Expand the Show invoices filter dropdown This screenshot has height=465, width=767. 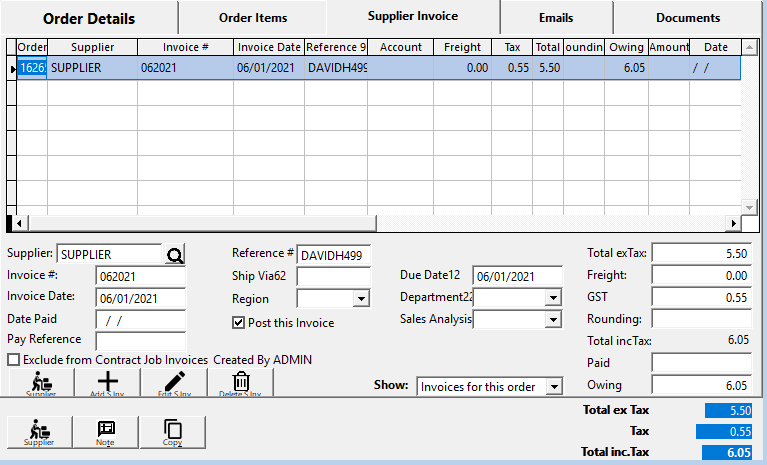pos(554,387)
